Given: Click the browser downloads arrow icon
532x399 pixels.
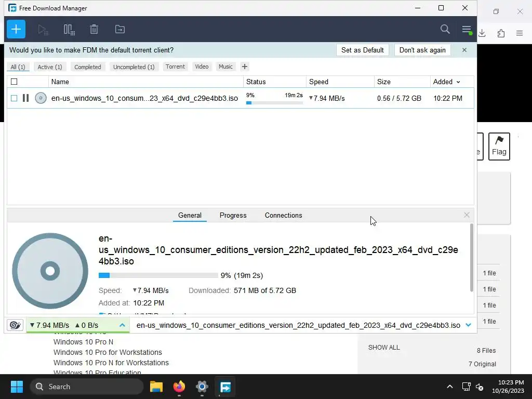Looking at the screenshot, I should tap(482, 33).
